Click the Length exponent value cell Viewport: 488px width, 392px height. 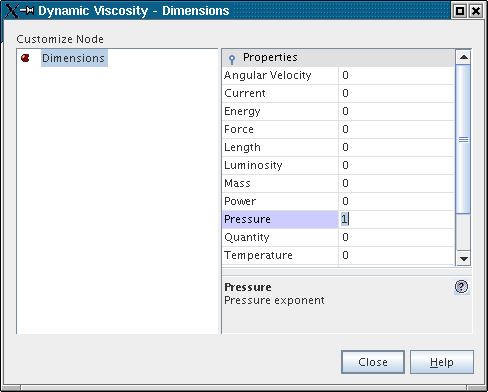pos(396,147)
